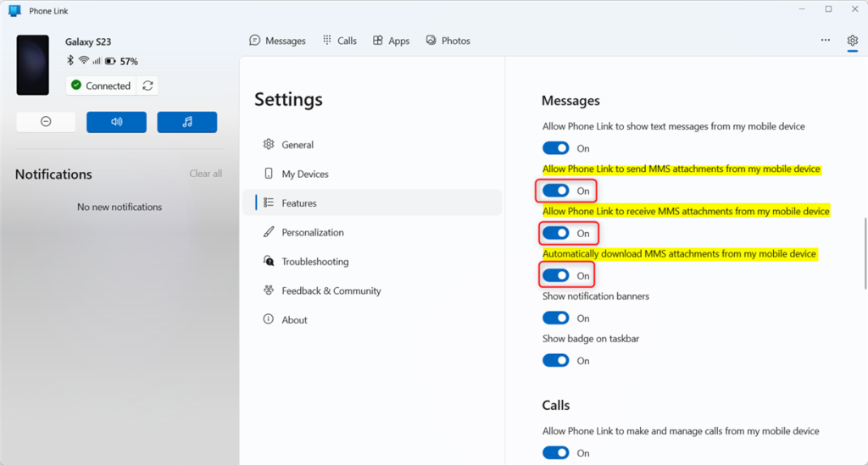Open Personalization settings
Viewport: 868px width, 465px height.
tap(373, 232)
